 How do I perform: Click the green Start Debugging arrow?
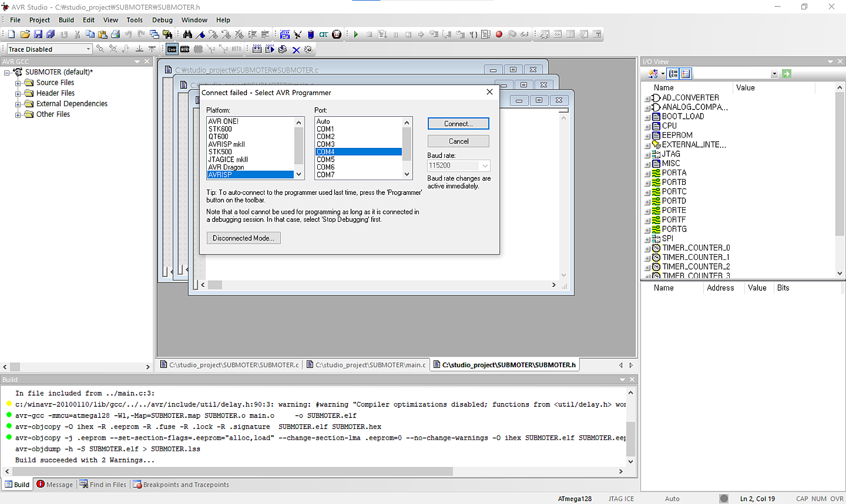pos(356,34)
